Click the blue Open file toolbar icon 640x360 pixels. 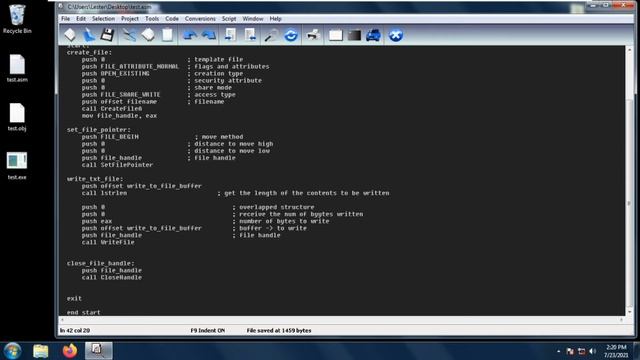click(89, 35)
